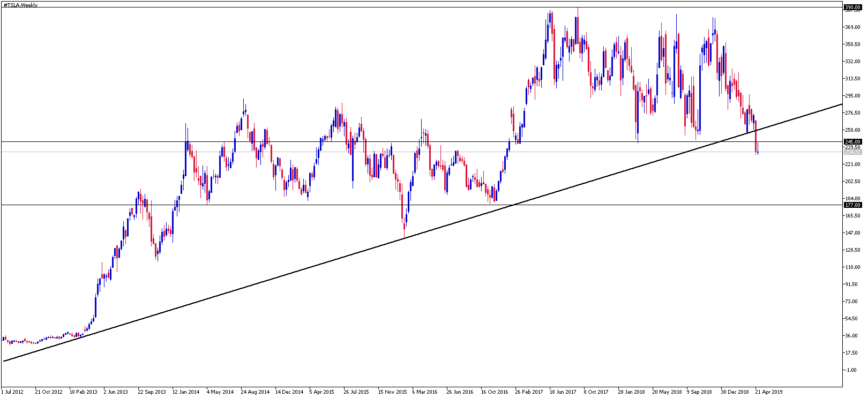Select the 390.00 price level tag
This screenshot has width=868, height=398.
pyautogui.click(x=852, y=7)
